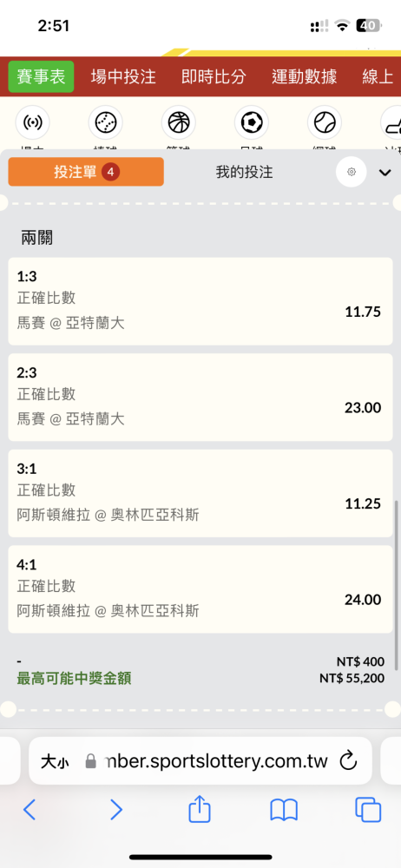Go back with Safari back arrow
This screenshot has width=401, height=868.
(30, 810)
